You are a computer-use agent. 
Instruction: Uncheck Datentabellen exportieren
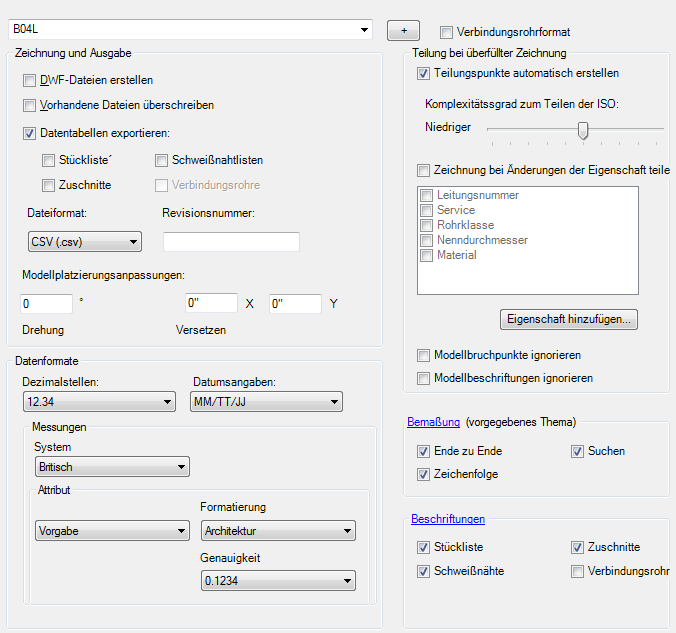click(x=29, y=133)
